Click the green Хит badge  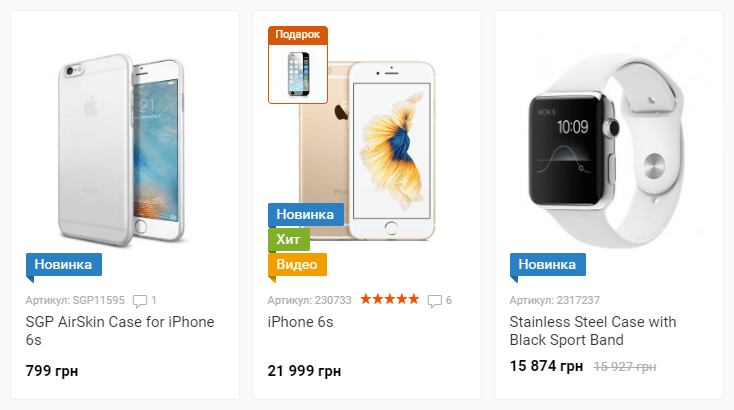(x=289, y=239)
